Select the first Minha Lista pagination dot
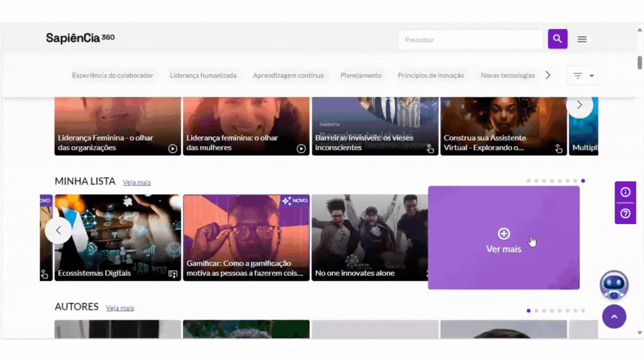The height and width of the screenshot is (362, 644). (x=529, y=180)
